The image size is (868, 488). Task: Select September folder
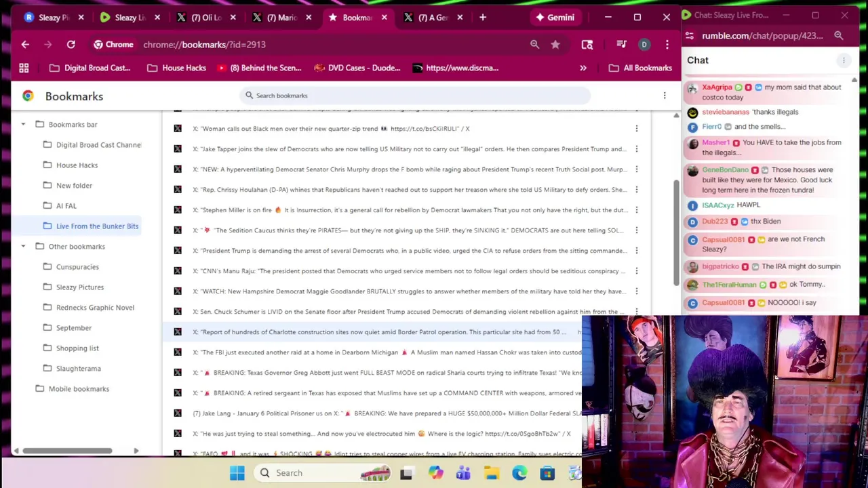click(67, 328)
